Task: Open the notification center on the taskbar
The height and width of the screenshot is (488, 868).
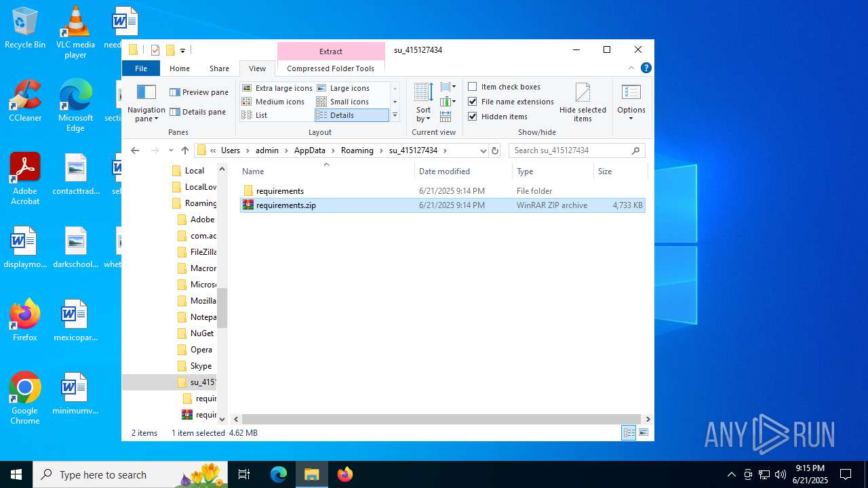Action: coord(846,474)
